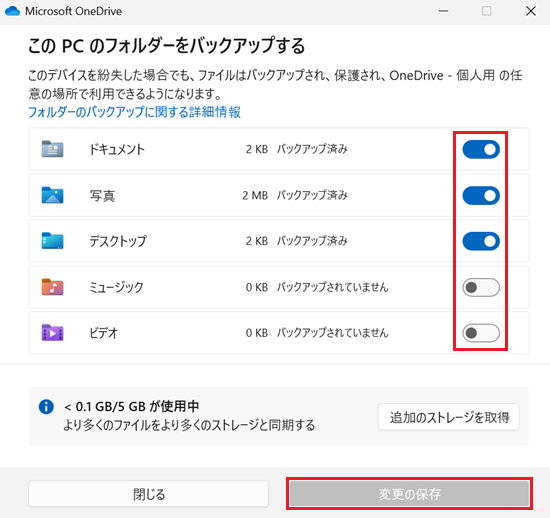Image resolution: width=550 pixels, height=518 pixels.
Task: Click the ミュージック folder label
Action: [116, 287]
